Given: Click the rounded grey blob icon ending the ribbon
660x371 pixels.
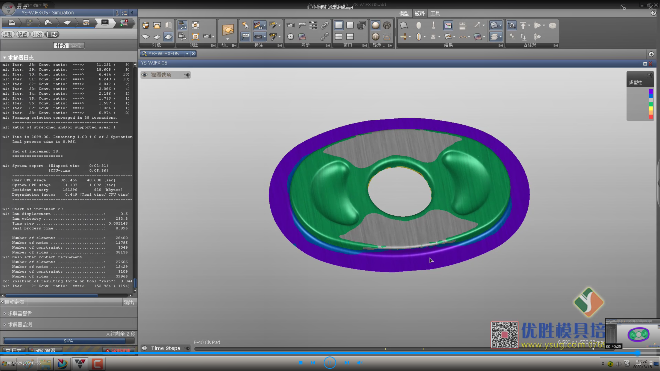Looking at the screenshot, I should tap(553, 25).
